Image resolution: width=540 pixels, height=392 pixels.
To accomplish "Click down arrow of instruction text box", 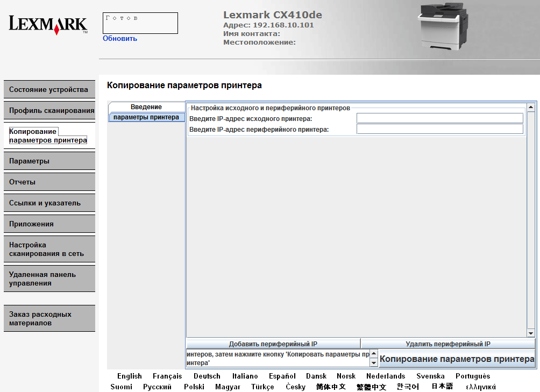I will click(x=374, y=363).
